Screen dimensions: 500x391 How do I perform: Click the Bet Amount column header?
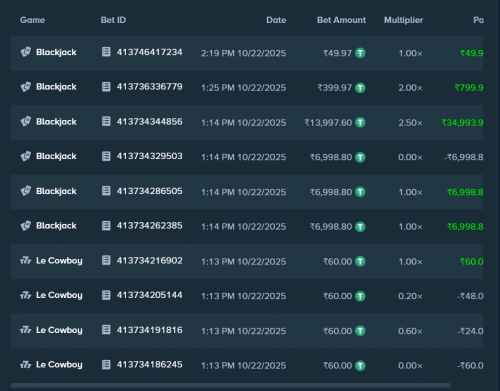[x=341, y=20]
